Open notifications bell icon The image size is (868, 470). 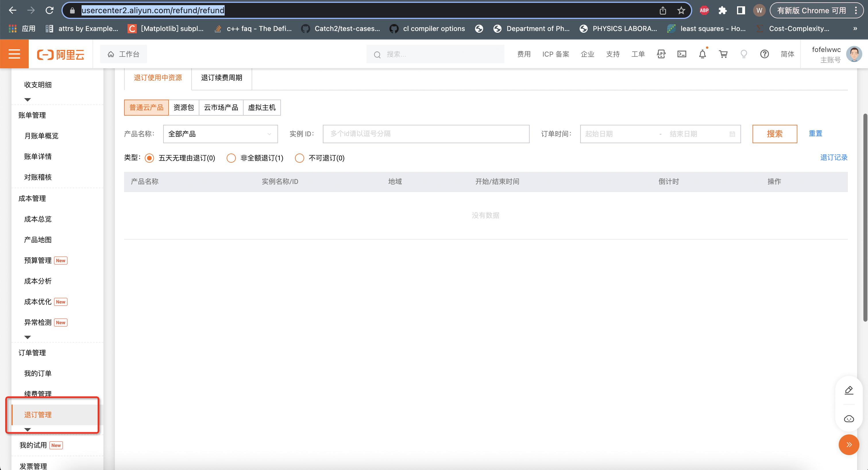click(x=702, y=54)
